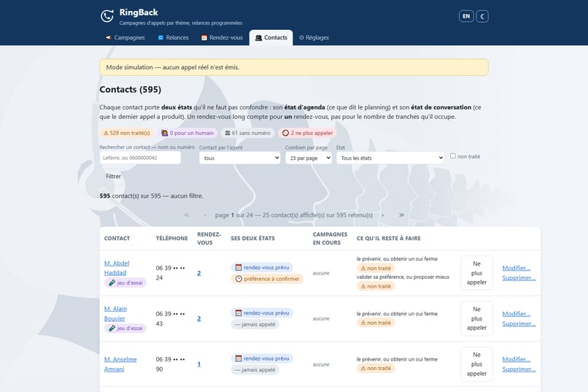
Task: Open the Relances tab
Action: pyautogui.click(x=173, y=37)
